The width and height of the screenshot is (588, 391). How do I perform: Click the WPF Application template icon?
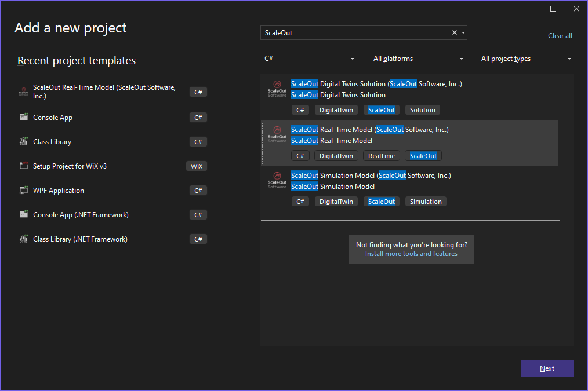(24, 190)
